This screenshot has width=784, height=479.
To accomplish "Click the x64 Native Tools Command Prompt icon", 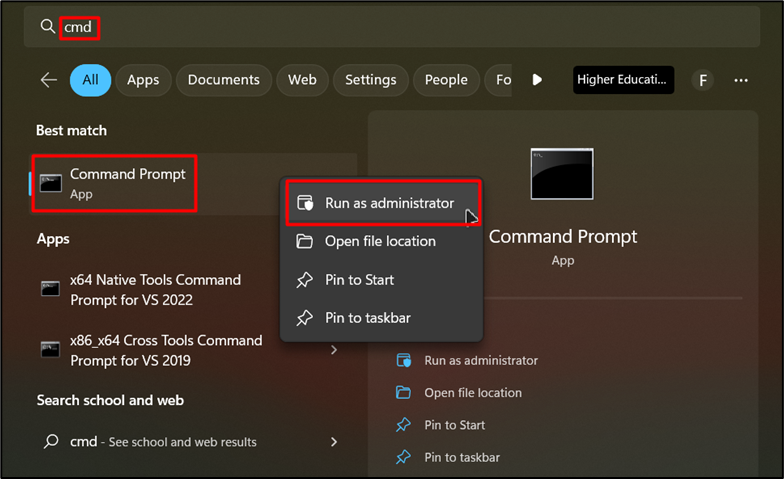I will [x=50, y=289].
